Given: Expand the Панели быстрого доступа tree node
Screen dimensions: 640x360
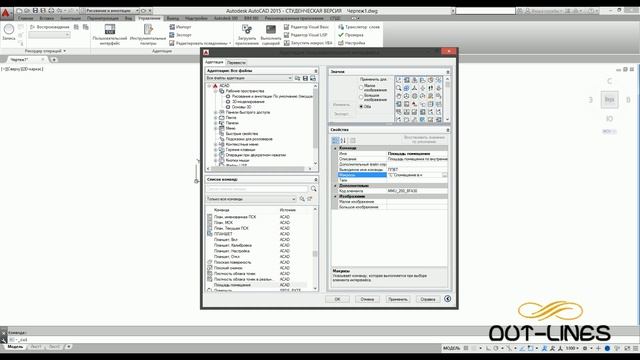Looking at the screenshot, I should click(216, 112).
